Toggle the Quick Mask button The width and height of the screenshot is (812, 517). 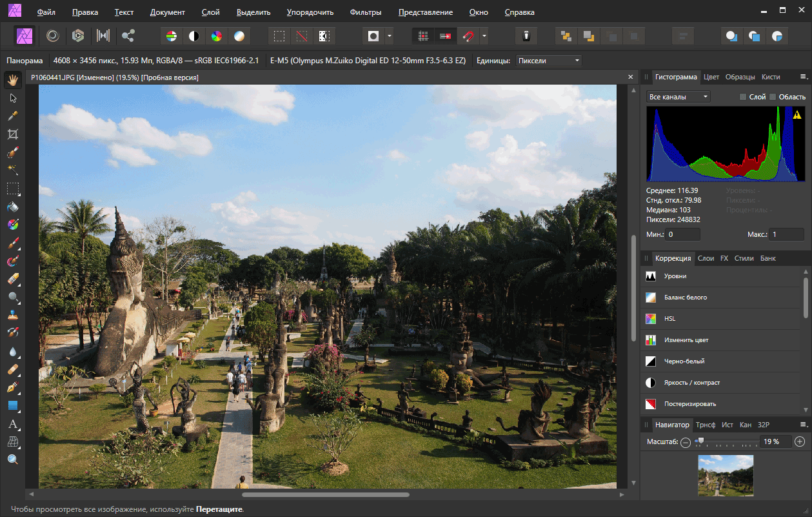tap(373, 36)
